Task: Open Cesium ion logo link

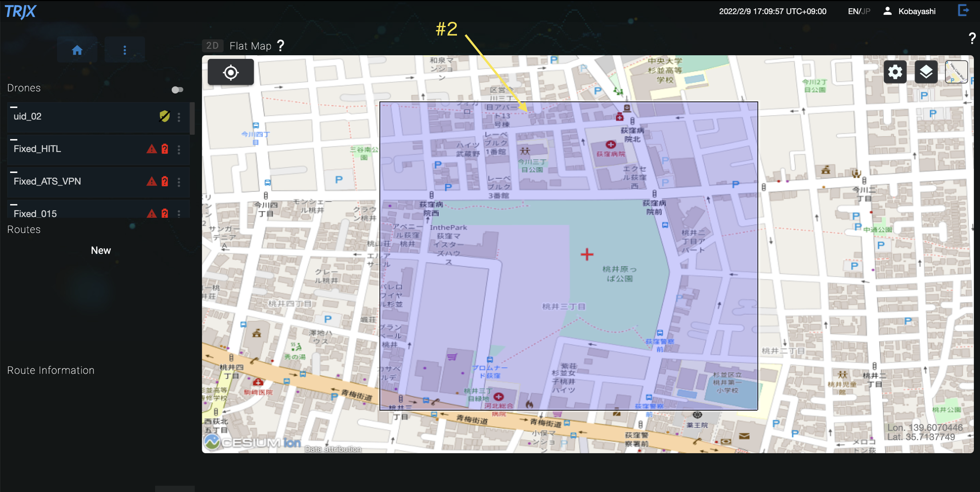Action: click(x=252, y=442)
